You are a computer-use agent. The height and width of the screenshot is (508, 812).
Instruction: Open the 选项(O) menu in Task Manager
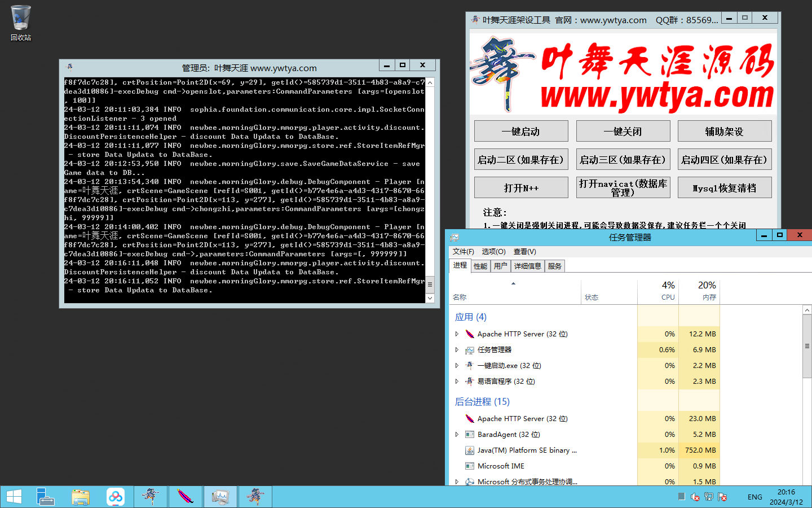[493, 252]
